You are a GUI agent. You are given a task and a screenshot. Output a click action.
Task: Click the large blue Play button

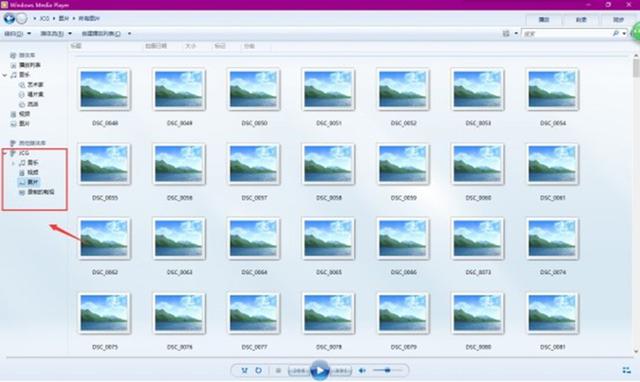320,371
